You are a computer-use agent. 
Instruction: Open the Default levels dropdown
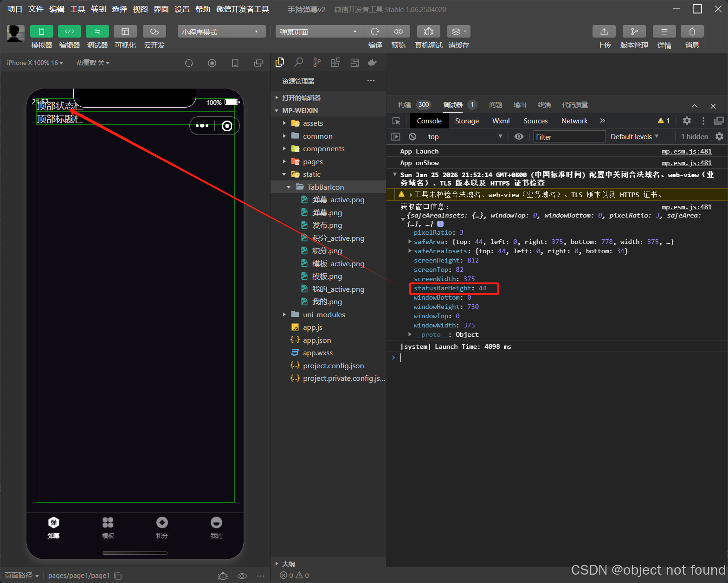[x=635, y=136]
